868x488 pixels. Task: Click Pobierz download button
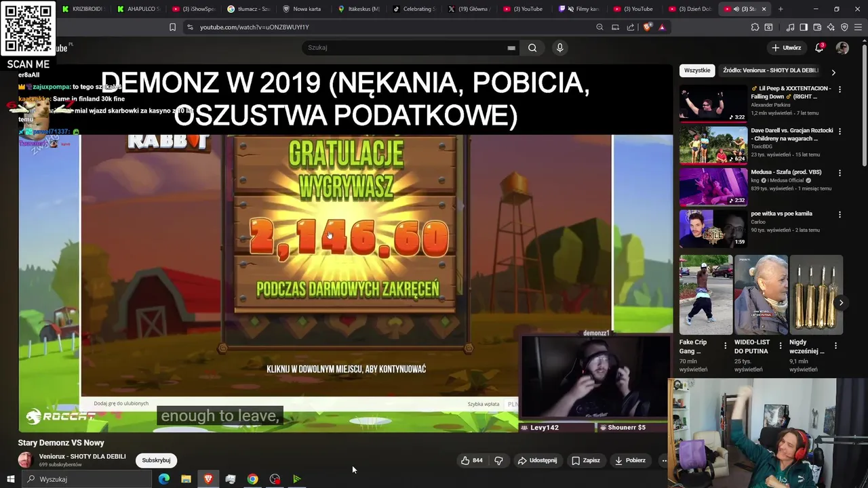630,460
